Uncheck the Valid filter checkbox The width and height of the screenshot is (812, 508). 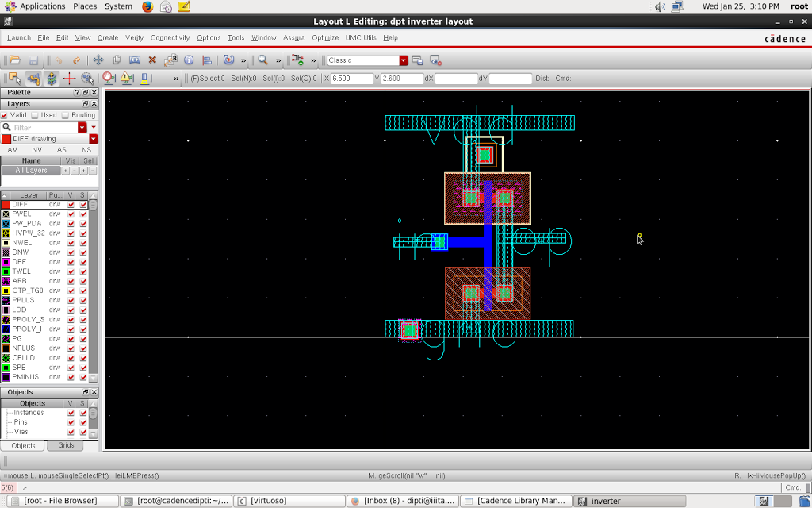[5, 115]
